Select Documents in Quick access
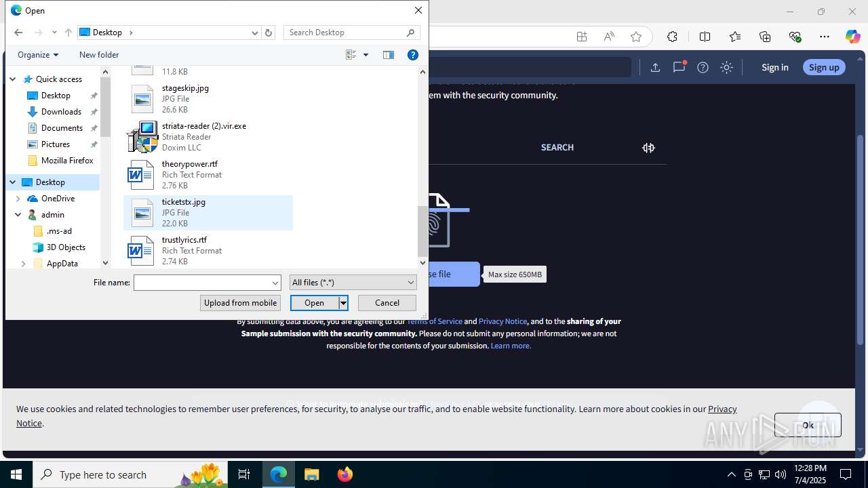 [62, 128]
